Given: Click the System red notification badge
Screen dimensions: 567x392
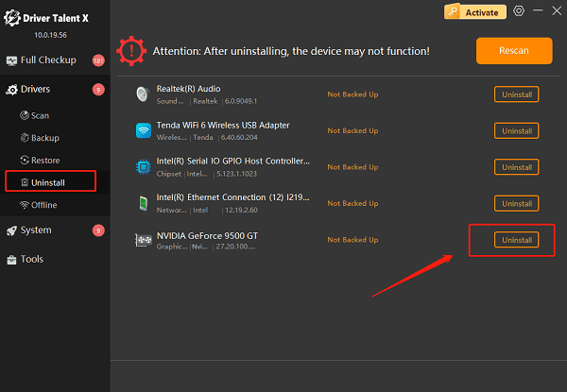Looking at the screenshot, I should (98, 230).
